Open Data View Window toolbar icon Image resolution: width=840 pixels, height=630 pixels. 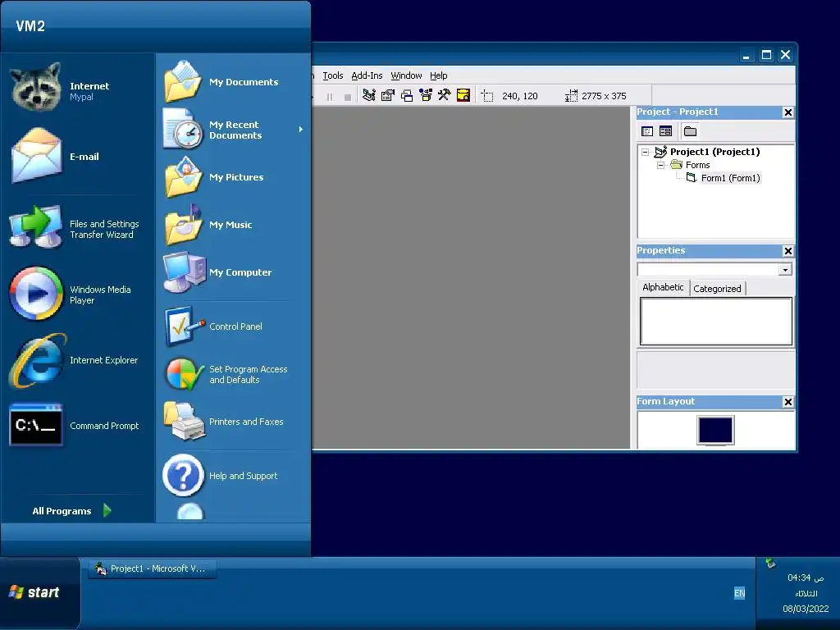pos(463,95)
